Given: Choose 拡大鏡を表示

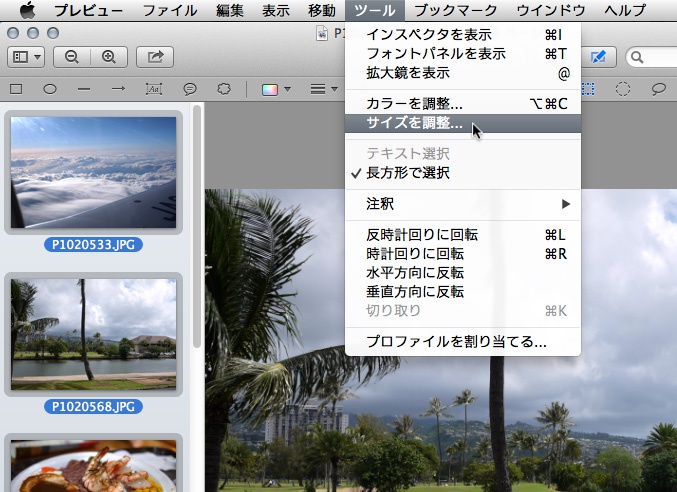Looking at the screenshot, I should (463, 73).
